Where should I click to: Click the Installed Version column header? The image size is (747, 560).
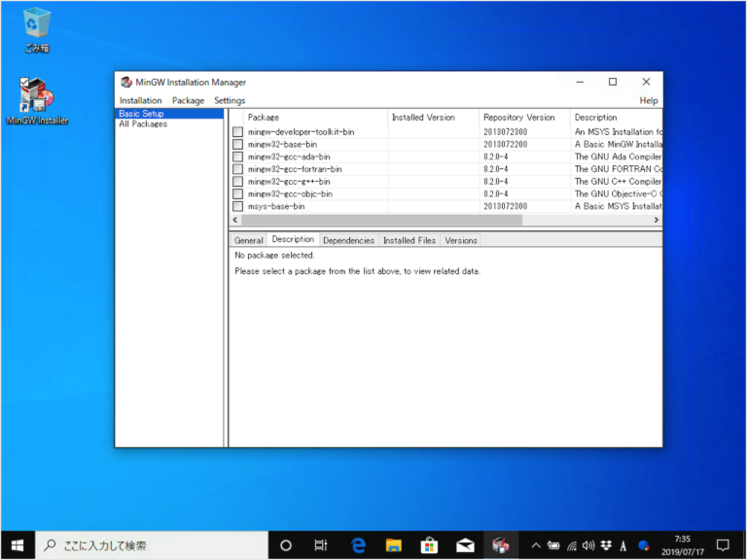(433, 117)
